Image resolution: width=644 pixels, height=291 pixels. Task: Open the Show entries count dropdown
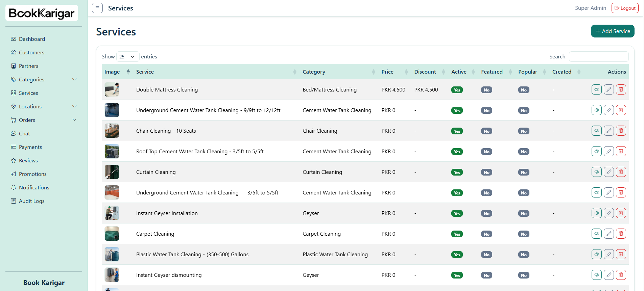pyautogui.click(x=128, y=57)
